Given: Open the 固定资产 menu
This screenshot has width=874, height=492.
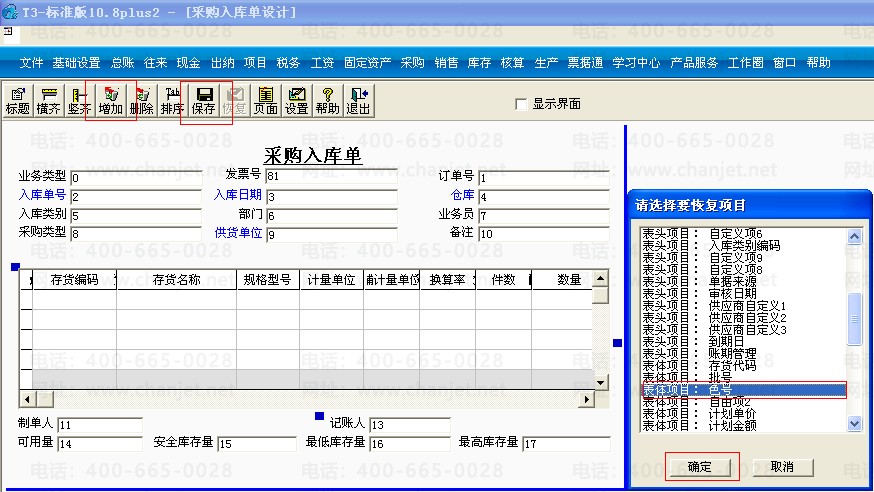Looking at the screenshot, I should click(367, 63).
